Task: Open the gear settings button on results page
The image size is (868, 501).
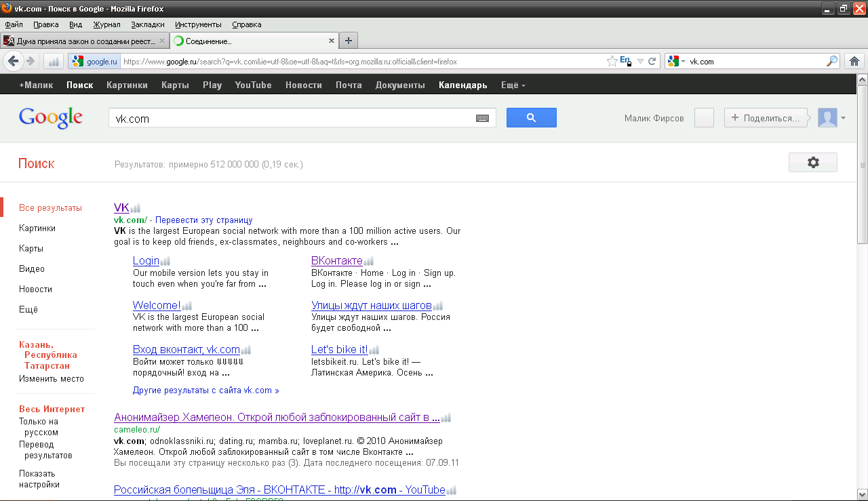Action: [813, 163]
